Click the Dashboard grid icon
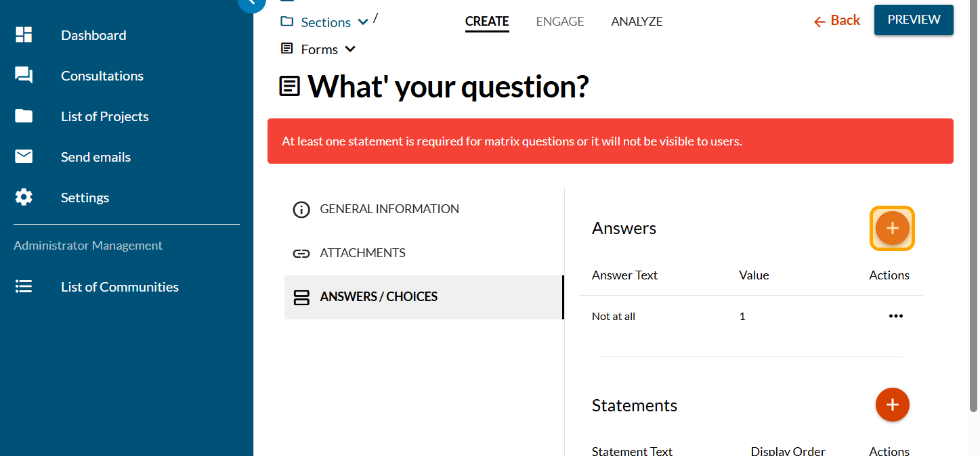 [x=24, y=35]
